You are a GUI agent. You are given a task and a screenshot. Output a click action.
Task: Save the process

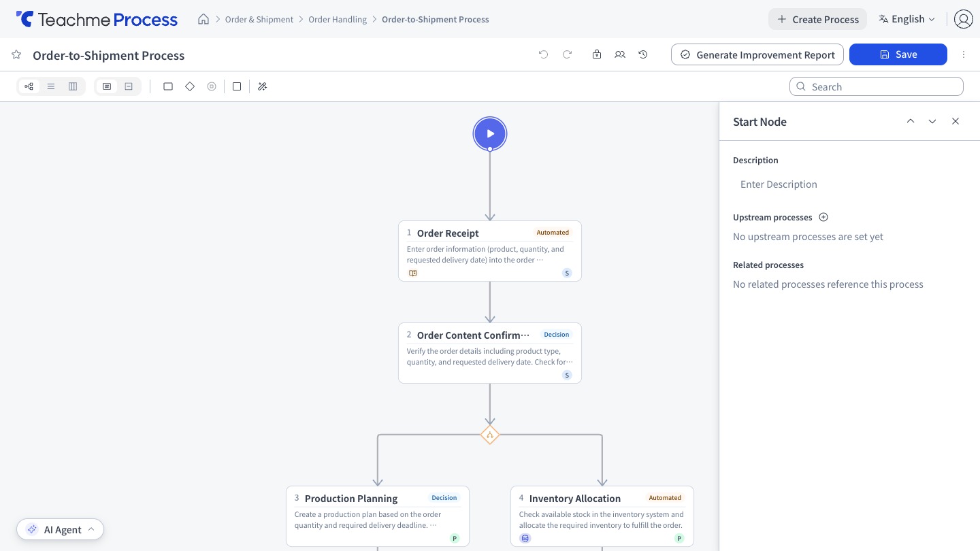click(x=898, y=54)
